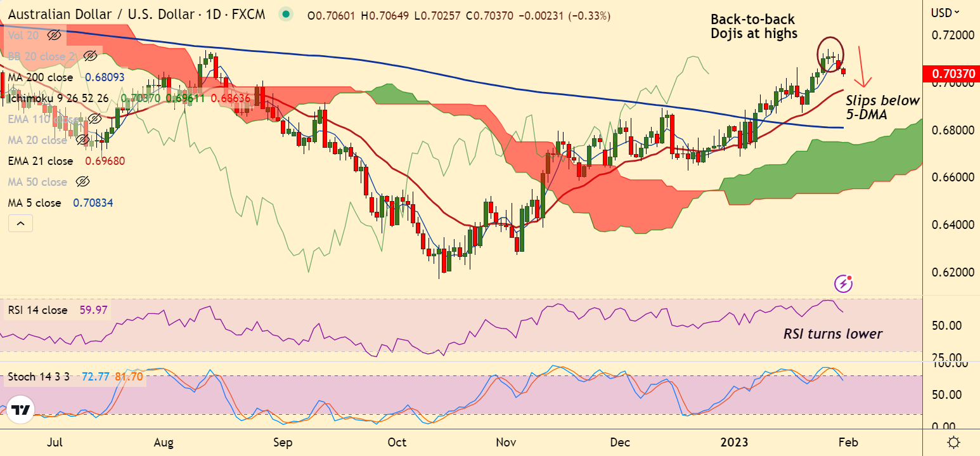980x456 pixels.
Task: Unhide the BB 20 close 2 indicator
Action: pos(91,56)
